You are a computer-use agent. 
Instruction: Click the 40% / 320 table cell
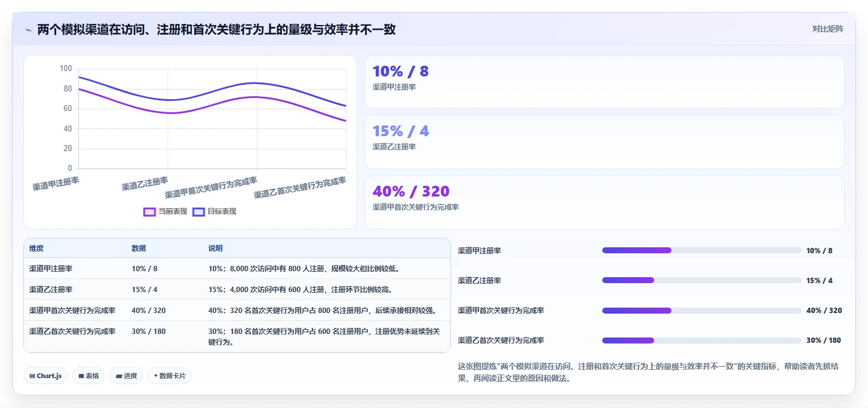click(x=149, y=311)
